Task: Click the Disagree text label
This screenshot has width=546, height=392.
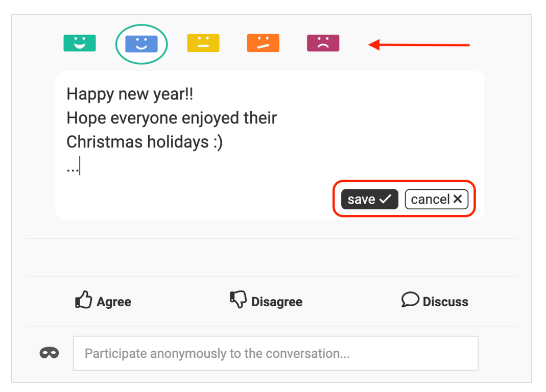Action: (277, 302)
